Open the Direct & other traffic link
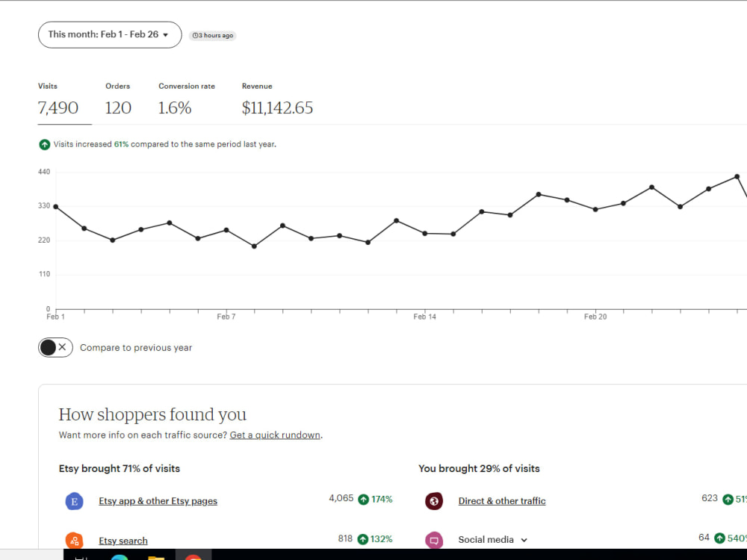 (502, 501)
